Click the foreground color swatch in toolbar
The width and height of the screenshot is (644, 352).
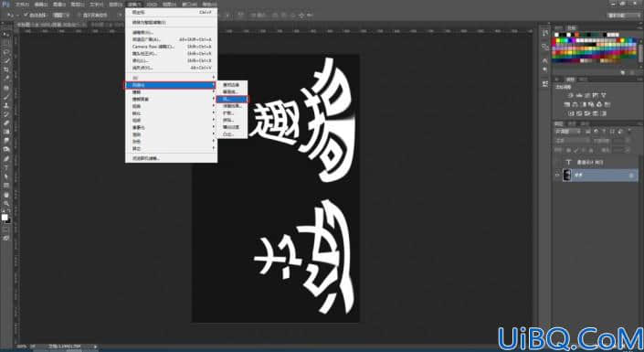5,217
